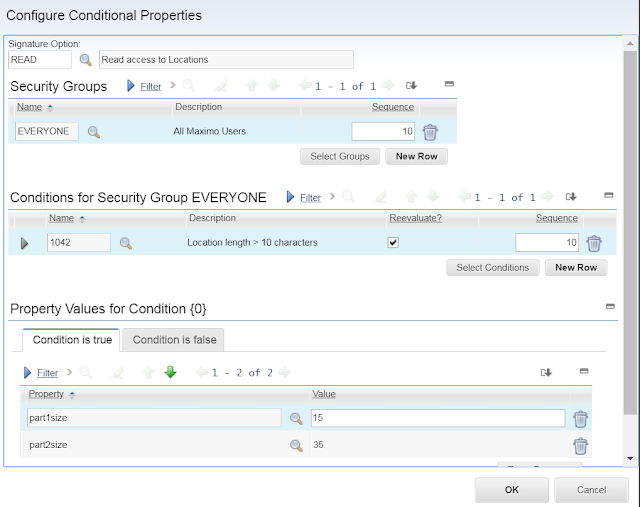Image resolution: width=640 pixels, height=507 pixels.
Task: Open Signature Option lookup magnifier
Action: click(85, 60)
